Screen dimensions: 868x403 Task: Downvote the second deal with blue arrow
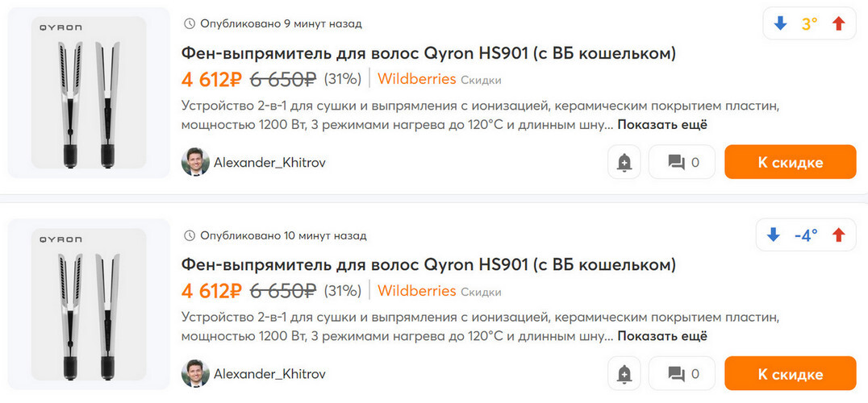[x=773, y=235]
